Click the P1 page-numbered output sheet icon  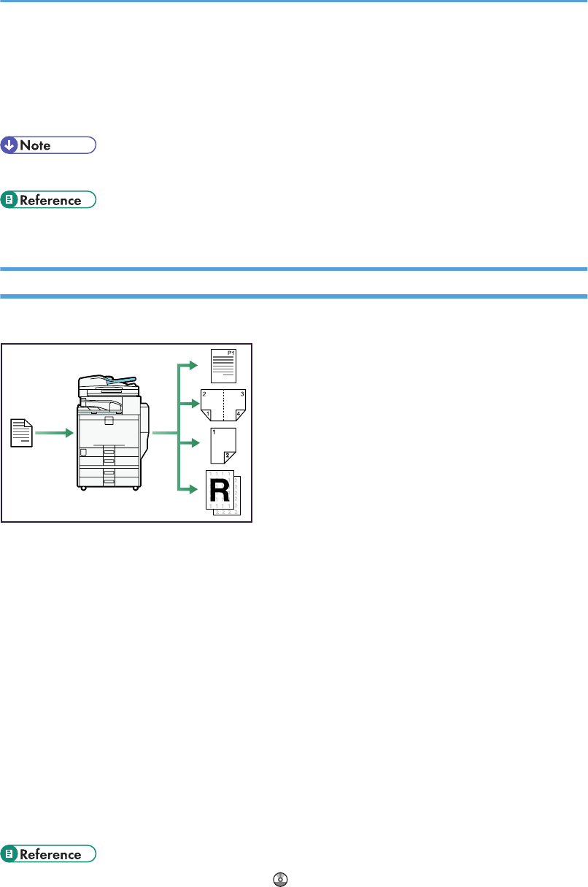(x=225, y=366)
